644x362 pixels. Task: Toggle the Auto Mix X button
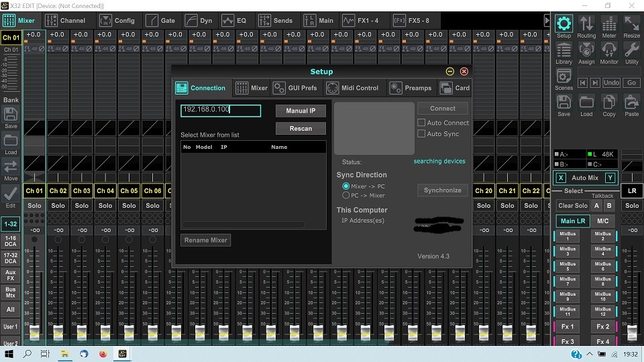[x=561, y=178]
